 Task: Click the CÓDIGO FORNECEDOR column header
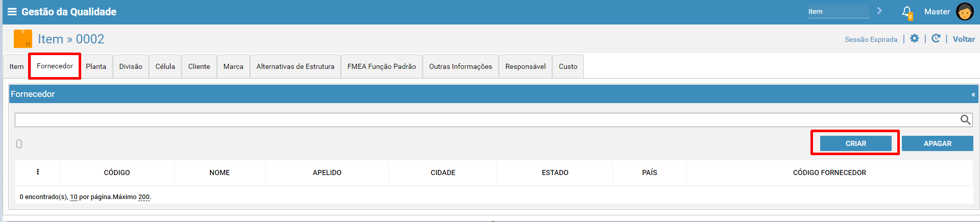pos(829,172)
